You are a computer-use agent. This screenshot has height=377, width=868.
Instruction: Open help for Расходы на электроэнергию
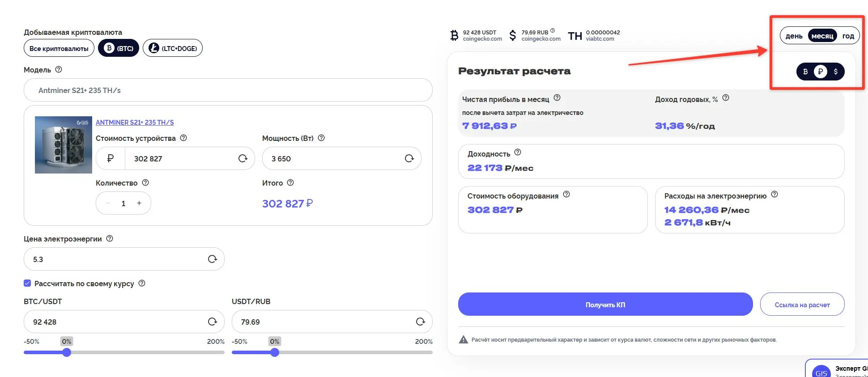pos(774,195)
